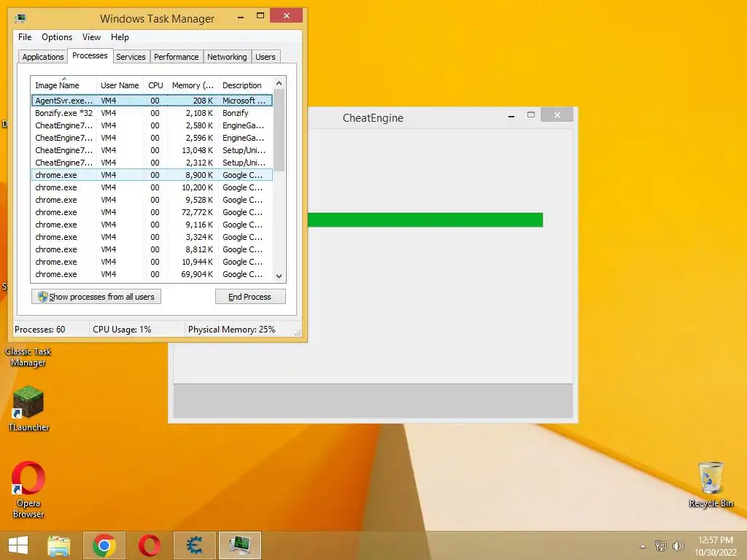Sort processes by User Name column

120,85
